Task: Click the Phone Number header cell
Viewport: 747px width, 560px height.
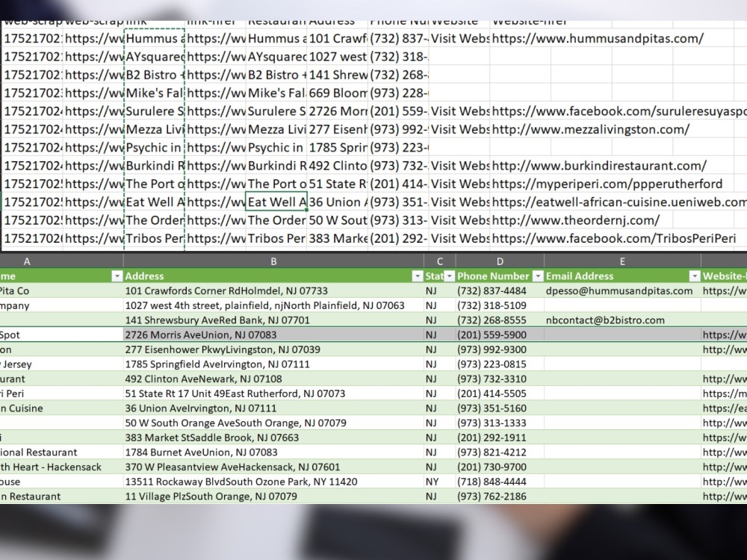Action: [500, 276]
